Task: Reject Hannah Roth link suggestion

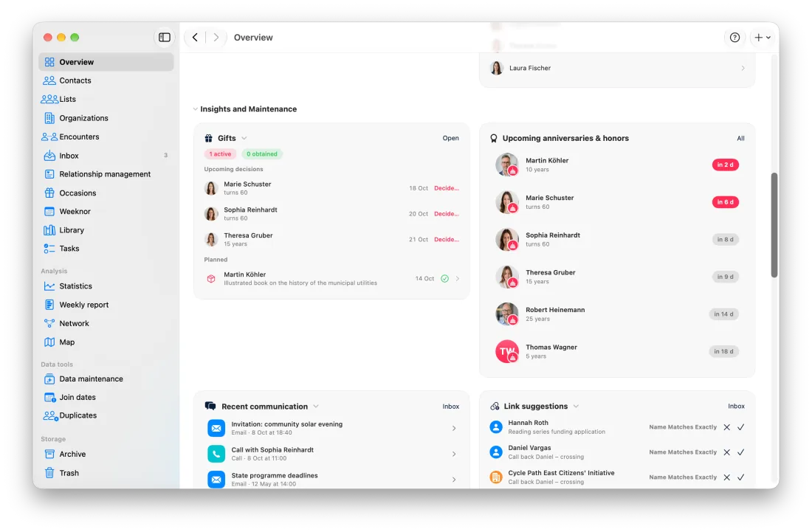Action: click(726, 427)
